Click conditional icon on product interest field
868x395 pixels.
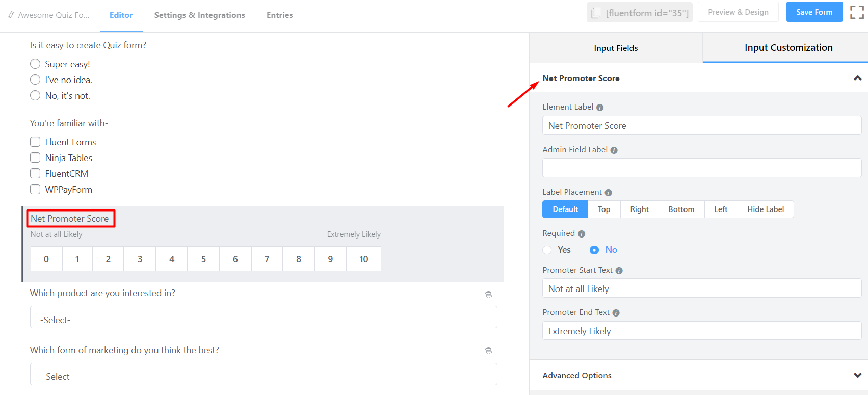(x=488, y=295)
